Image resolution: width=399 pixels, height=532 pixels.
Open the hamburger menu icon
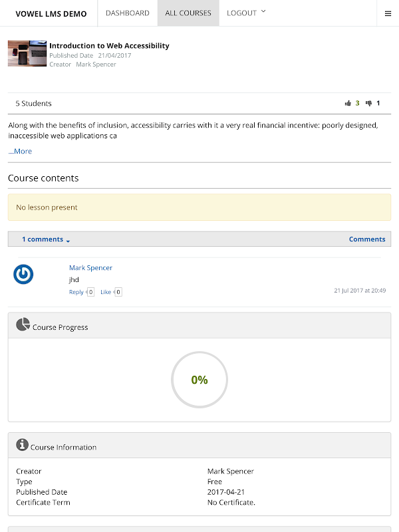(x=388, y=13)
